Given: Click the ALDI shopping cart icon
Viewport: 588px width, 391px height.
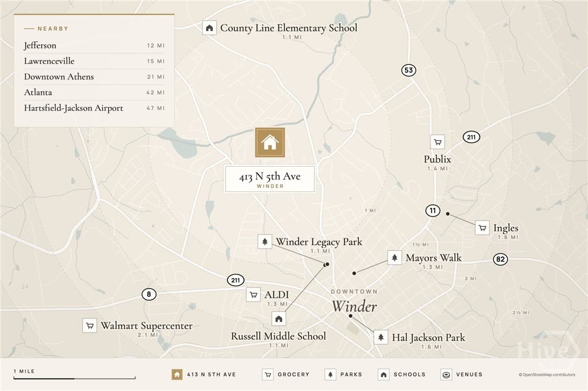Looking at the screenshot, I should tap(253, 295).
